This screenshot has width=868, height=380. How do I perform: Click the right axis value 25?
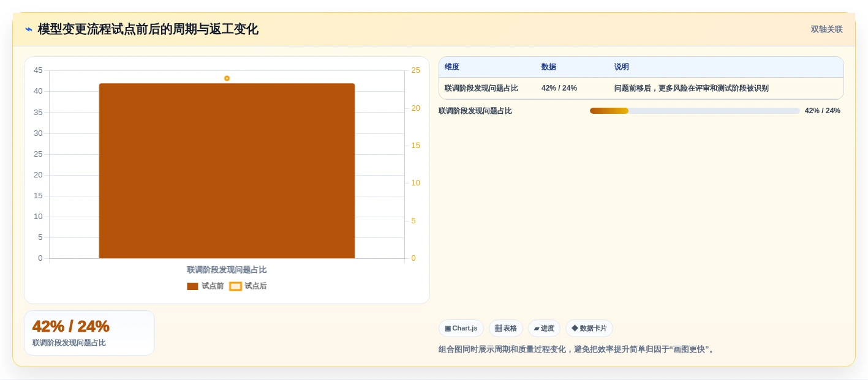(x=416, y=70)
